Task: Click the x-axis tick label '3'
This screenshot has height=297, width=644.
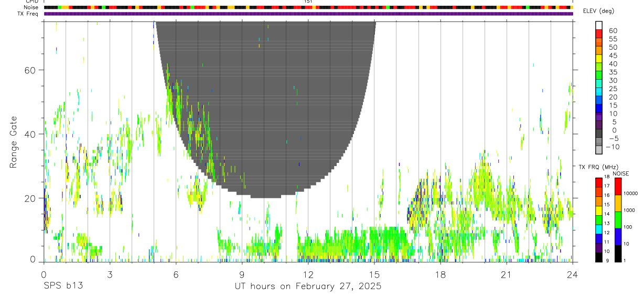Action: tap(110, 274)
